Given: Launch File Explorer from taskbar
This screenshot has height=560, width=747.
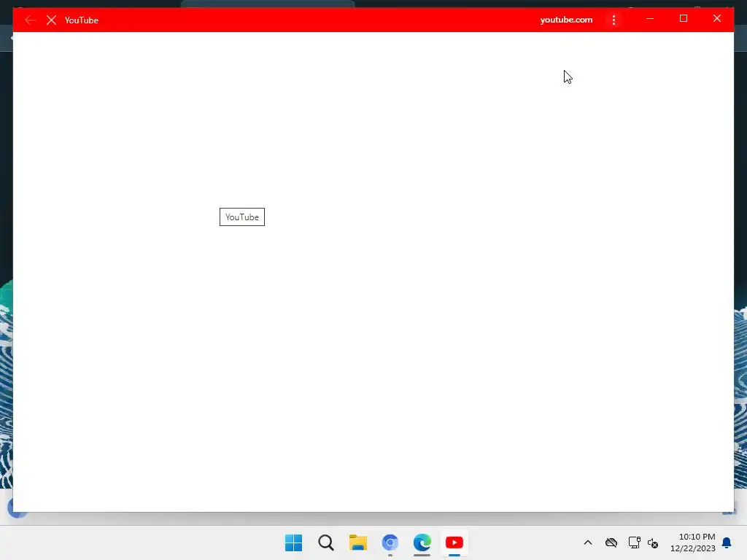Looking at the screenshot, I should point(357,542).
